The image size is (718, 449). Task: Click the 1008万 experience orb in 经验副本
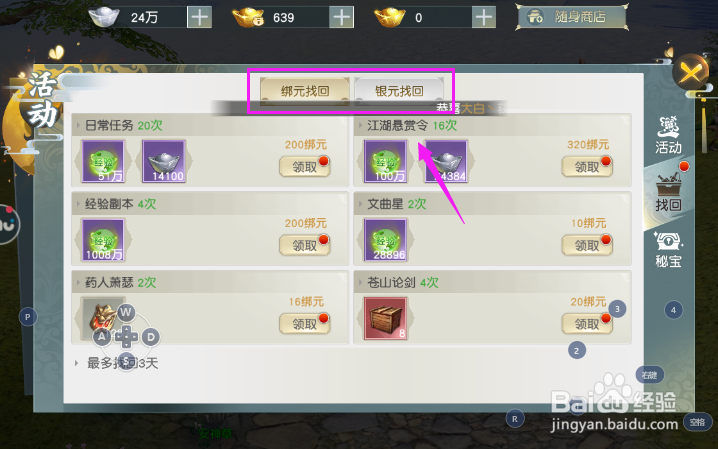(x=103, y=240)
